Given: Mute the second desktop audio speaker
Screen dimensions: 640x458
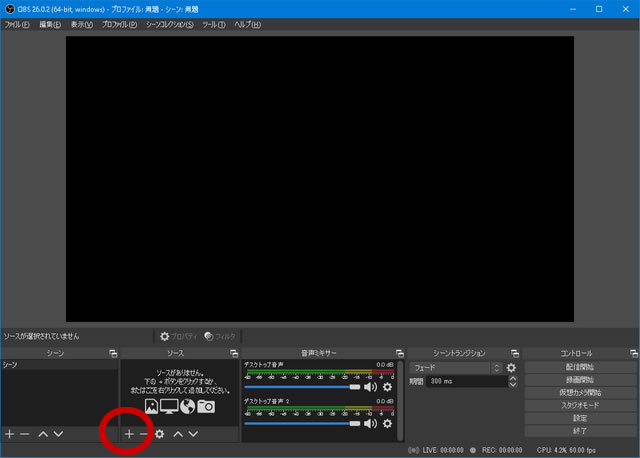Looking at the screenshot, I should (370, 422).
